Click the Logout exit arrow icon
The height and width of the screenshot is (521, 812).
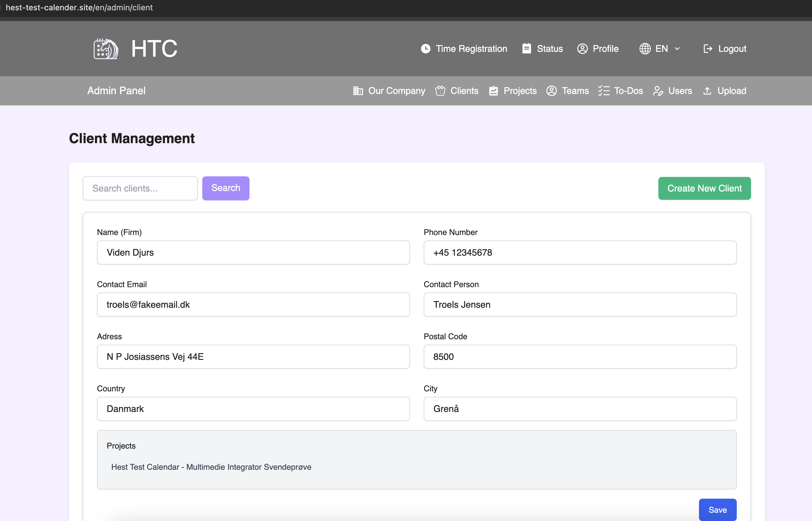point(708,49)
